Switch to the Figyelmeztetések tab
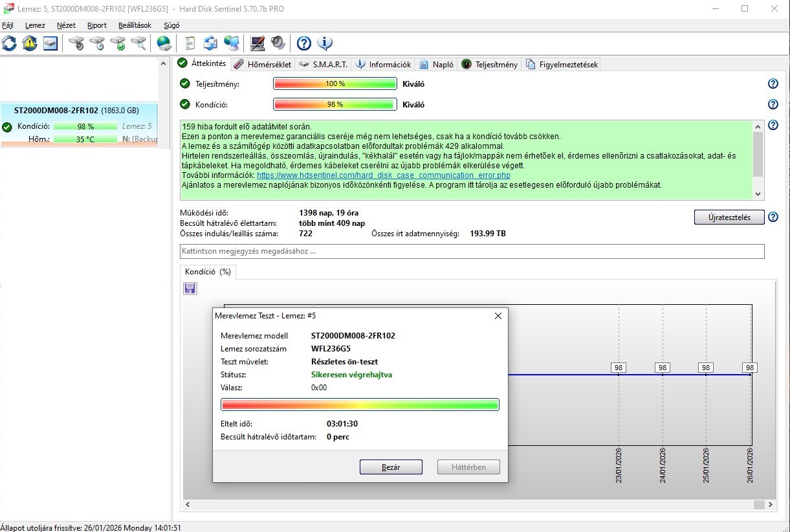 pos(562,64)
